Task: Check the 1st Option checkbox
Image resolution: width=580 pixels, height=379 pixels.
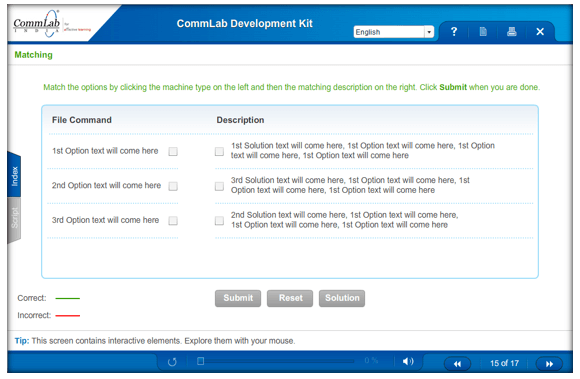Action: point(173,151)
